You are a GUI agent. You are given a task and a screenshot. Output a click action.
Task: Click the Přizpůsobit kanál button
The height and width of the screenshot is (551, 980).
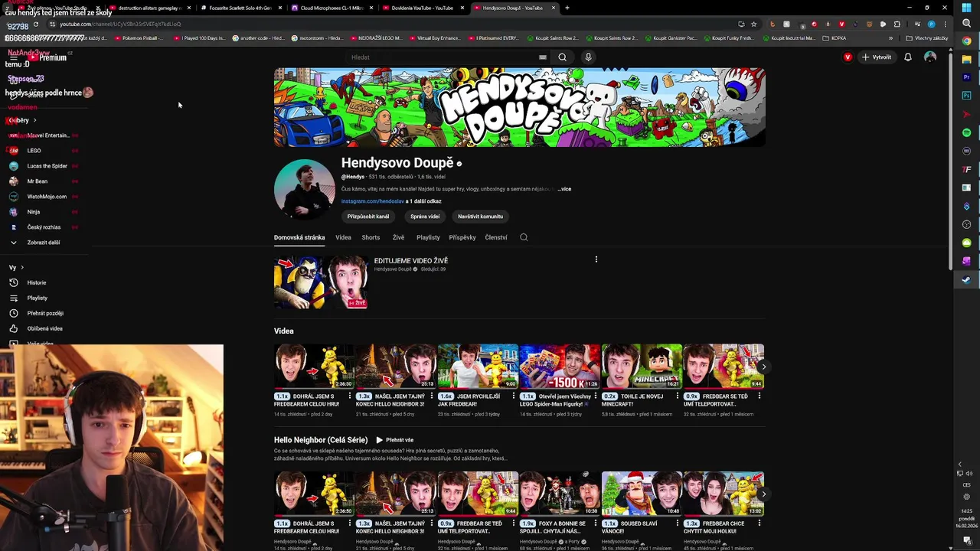[368, 217]
